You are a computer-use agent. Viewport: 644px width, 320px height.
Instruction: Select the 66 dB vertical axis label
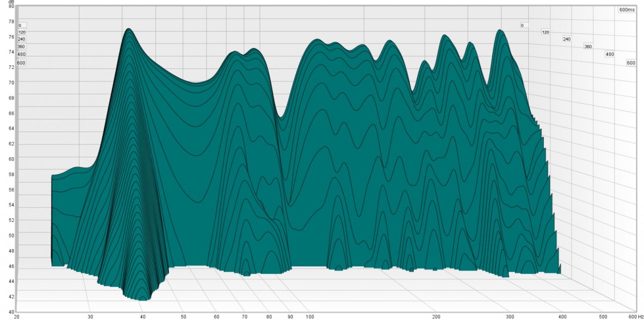point(11,113)
